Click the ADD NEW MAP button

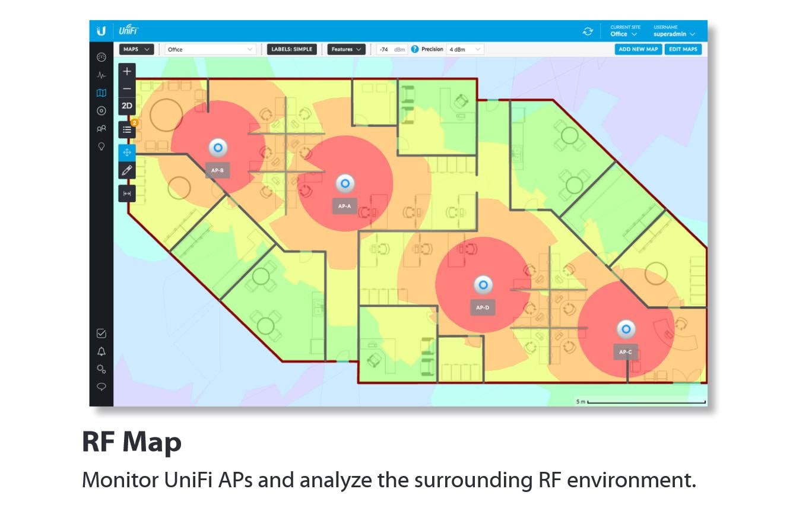[638, 49]
